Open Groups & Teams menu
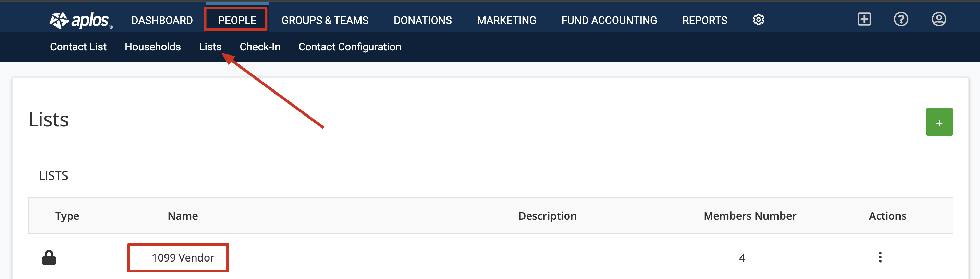 pyautogui.click(x=325, y=20)
